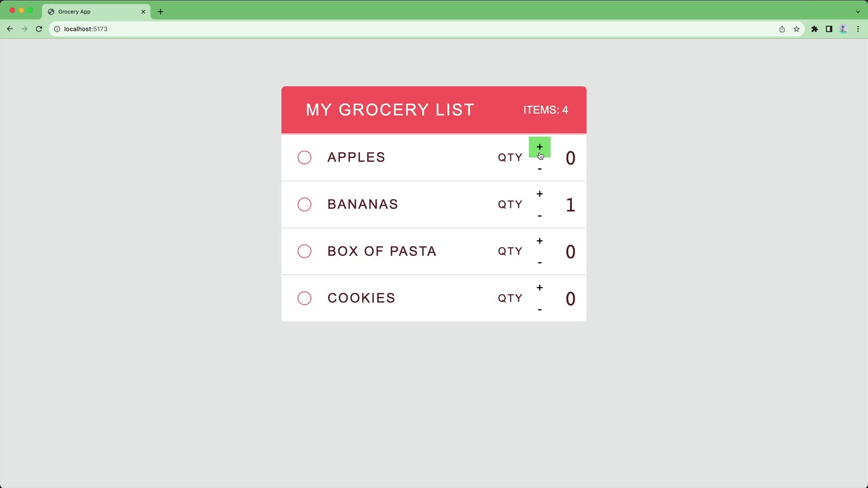Tick the Cookies circle checkbox
868x488 pixels.
click(x=304, y=298)
